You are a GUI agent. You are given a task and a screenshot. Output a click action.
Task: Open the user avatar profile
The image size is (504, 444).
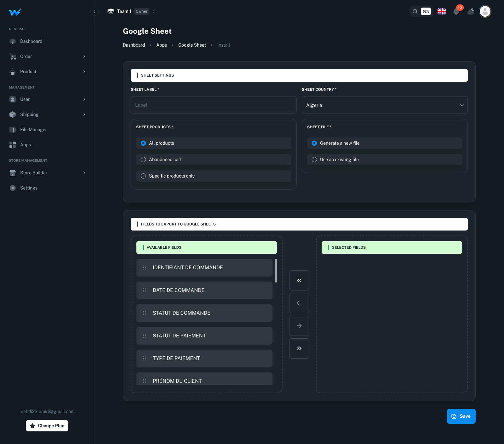[485, 11]
